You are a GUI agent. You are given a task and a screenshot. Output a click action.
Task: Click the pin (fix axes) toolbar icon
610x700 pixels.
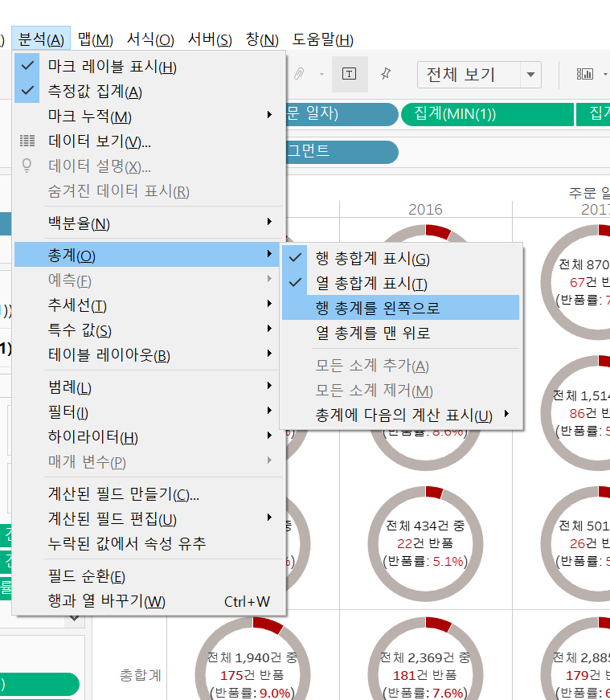click(386, 74)
